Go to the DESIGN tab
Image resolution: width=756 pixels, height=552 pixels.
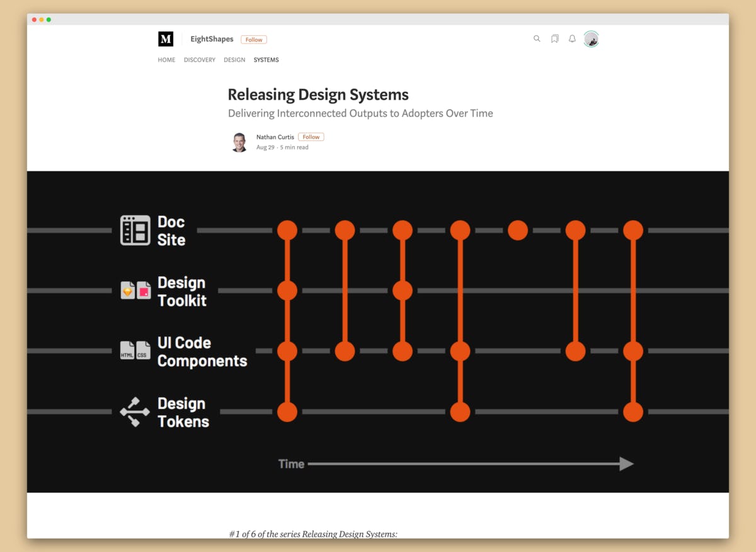click(x=234, y=60)
